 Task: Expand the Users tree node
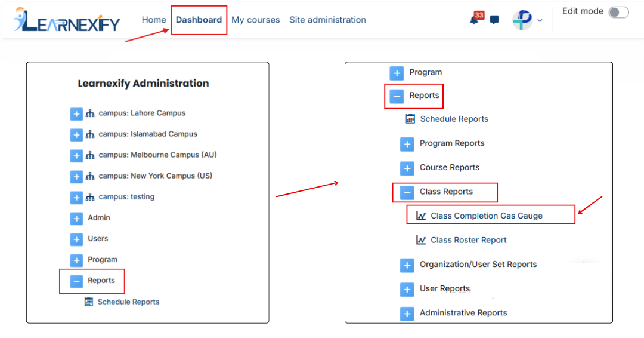coord(76,239)
